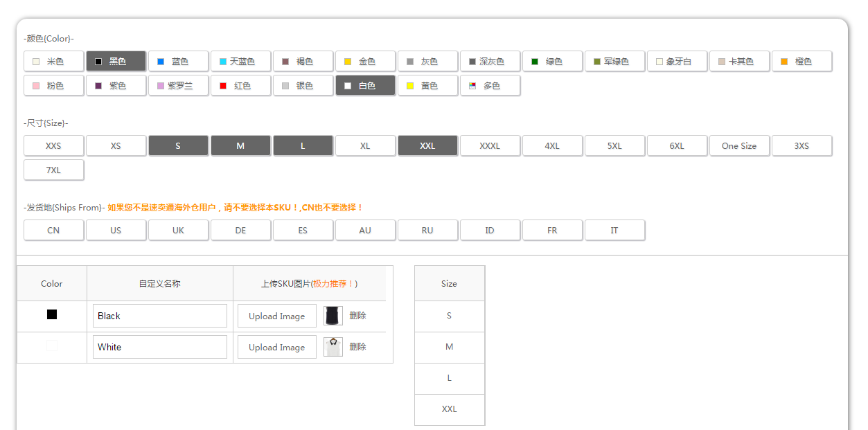
Task: Select the 金色 (gold) color option
Action: coord(365,62)
